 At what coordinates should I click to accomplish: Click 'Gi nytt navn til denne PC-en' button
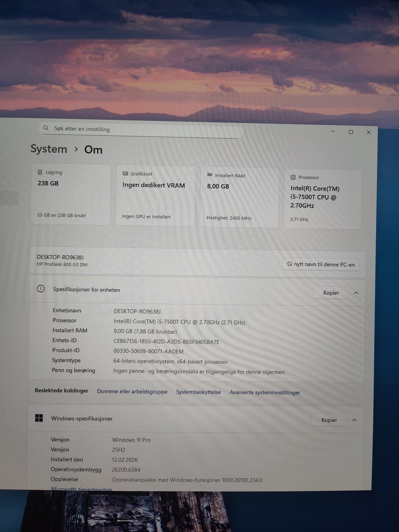click(x=321, y=264)
